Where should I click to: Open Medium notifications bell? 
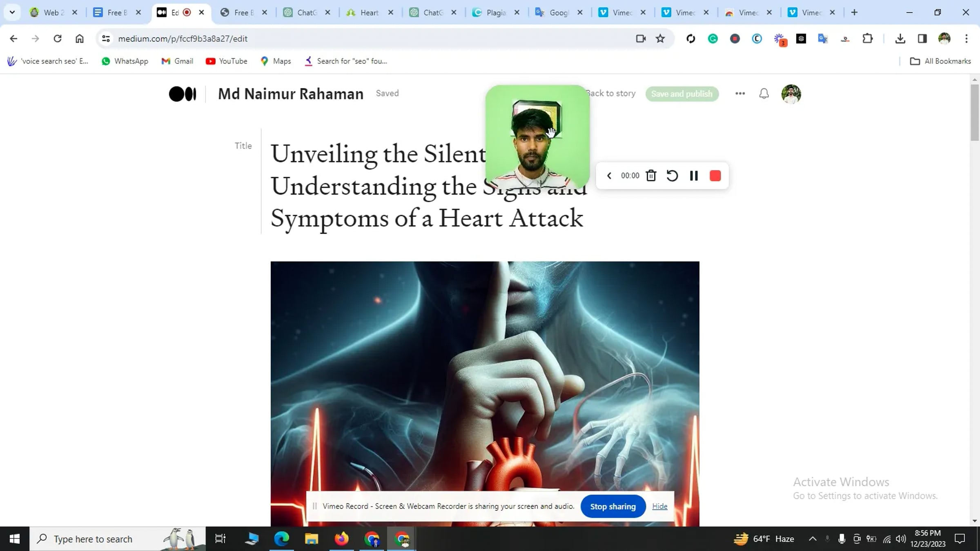click(x=764, y=93)
